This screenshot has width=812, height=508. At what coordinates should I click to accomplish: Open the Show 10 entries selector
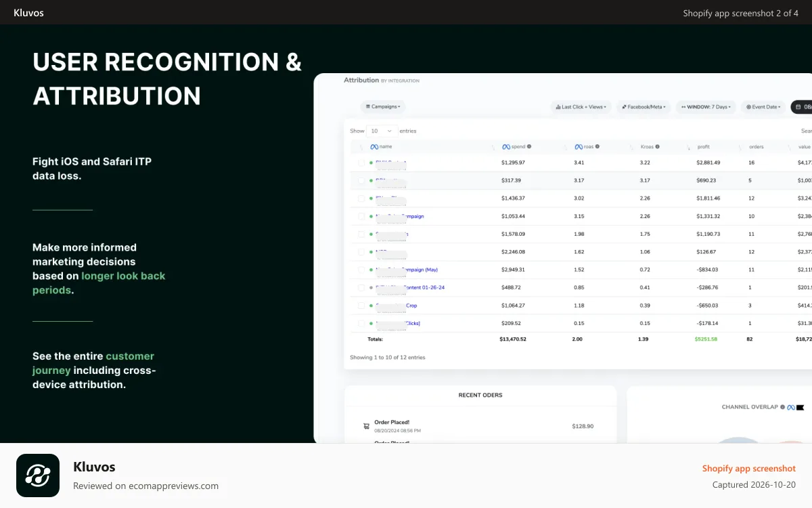[x=383, y=131]
